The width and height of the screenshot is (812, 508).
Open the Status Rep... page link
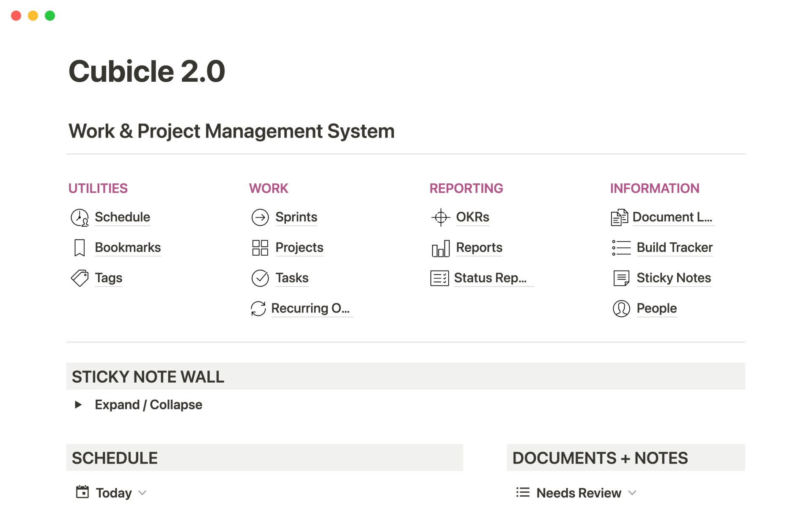point(490,278)
